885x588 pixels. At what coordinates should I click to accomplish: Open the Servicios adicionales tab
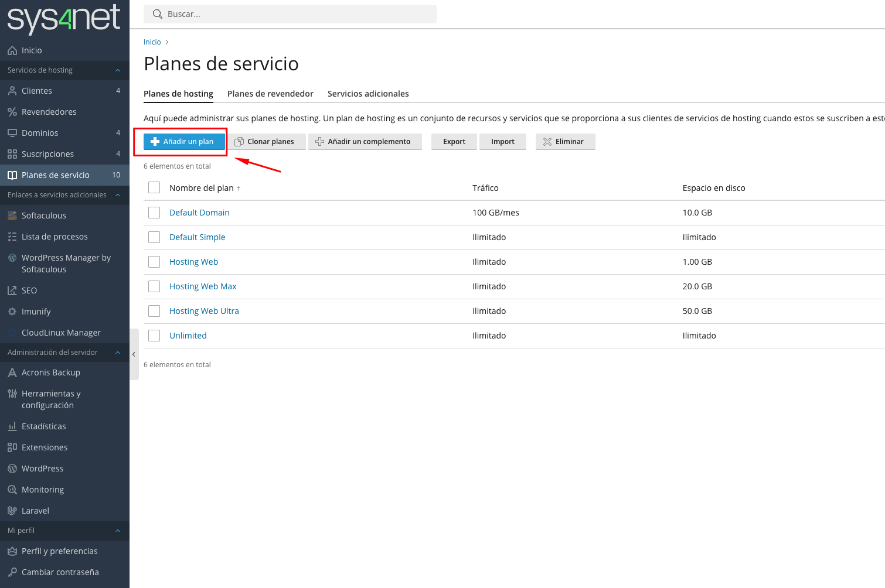coord(368,94)
